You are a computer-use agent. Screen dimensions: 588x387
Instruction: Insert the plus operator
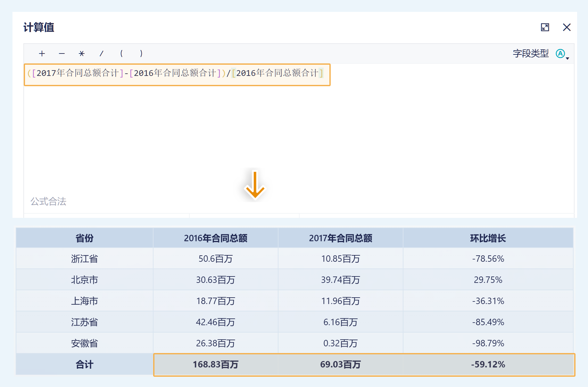click(42, 54)
